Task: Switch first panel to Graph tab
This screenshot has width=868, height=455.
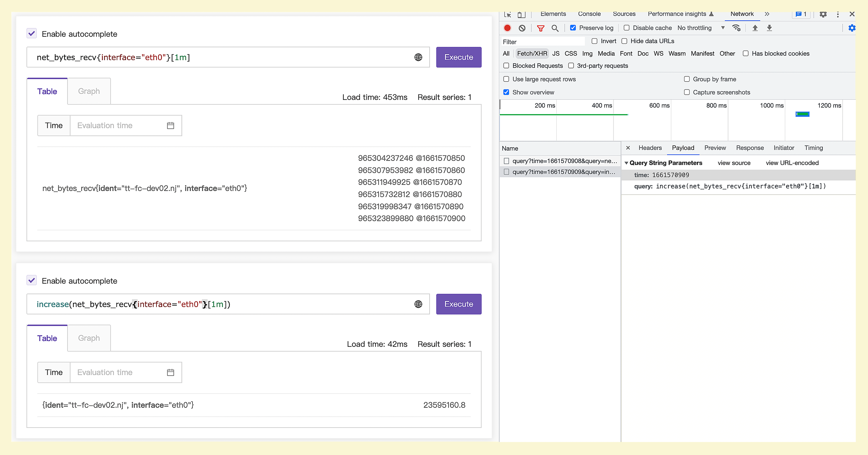Action: (89, 91)
